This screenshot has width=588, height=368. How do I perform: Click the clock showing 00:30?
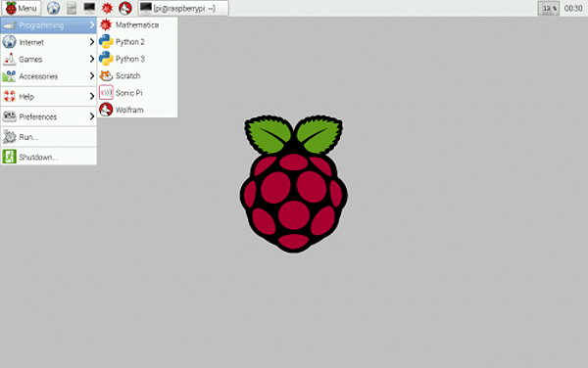(x=573, y=8)
